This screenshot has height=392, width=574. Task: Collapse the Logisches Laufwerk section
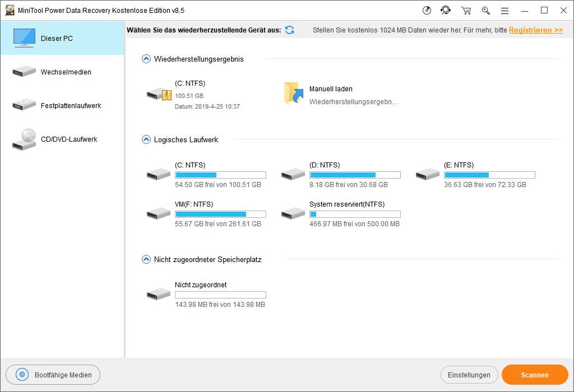coord(146,139)
